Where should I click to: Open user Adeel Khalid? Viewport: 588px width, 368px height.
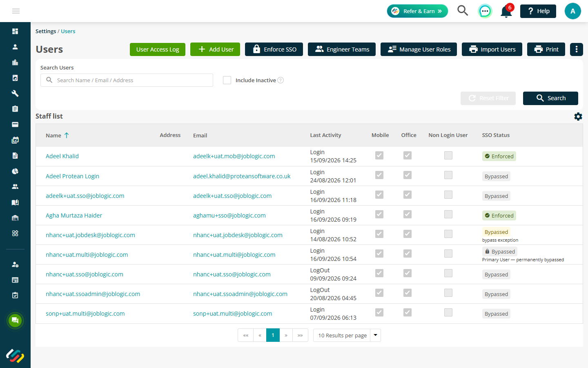(62, 156)
